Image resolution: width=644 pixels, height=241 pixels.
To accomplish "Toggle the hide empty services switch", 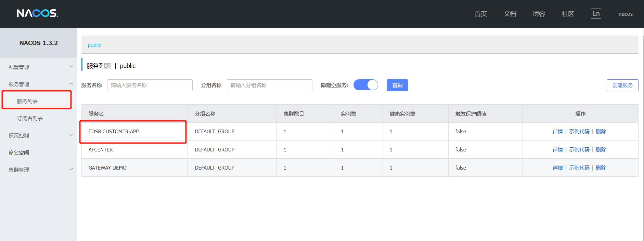I will (x=365, y=85).
